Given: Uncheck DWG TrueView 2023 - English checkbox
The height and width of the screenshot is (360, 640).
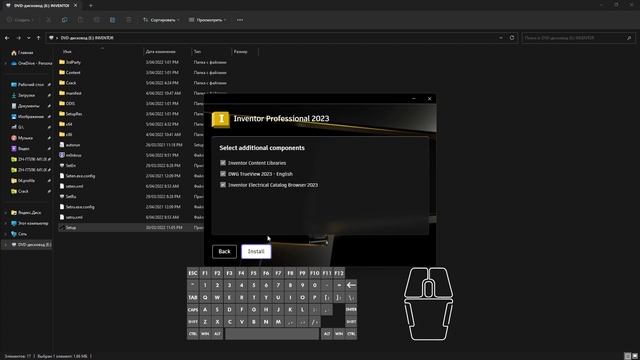Looking at the screenshot, I should tap(223, 174).
